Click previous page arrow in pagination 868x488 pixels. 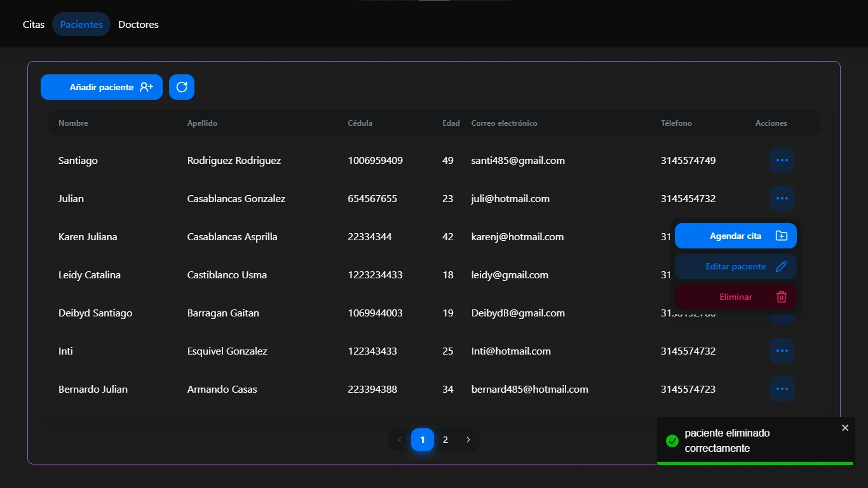[x=400, y=440]
